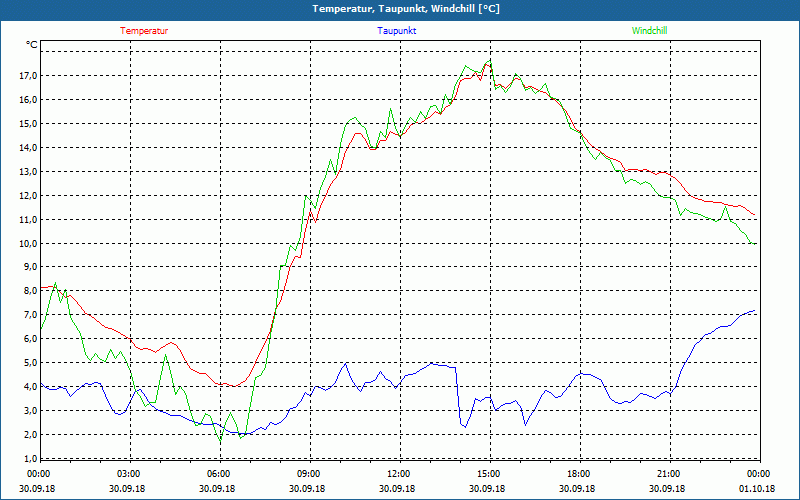
Task: Click the 18:00 time axis label
Action: pos(579,474)
